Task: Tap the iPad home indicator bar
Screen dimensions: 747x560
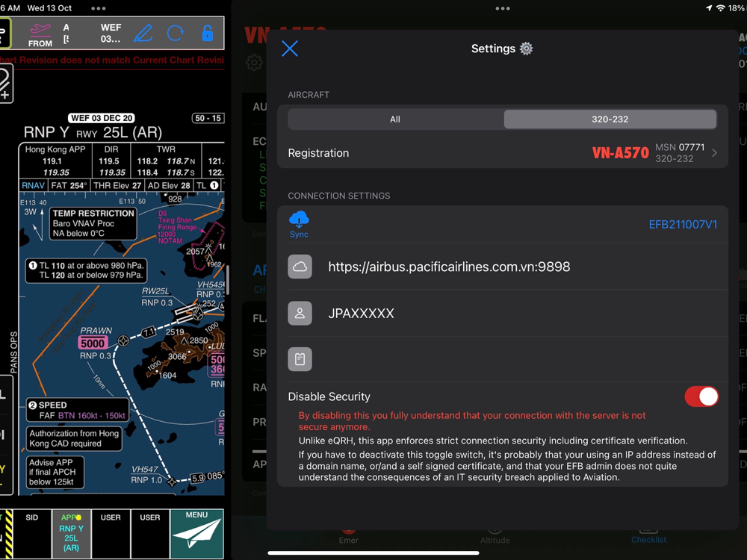Action: point(373,553)
